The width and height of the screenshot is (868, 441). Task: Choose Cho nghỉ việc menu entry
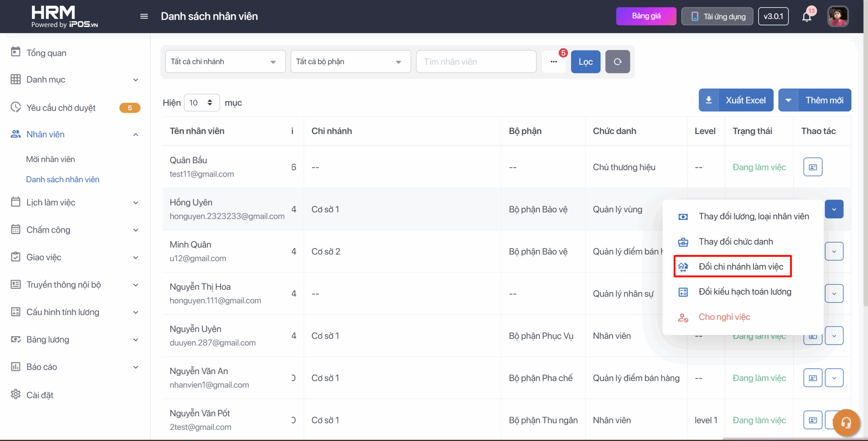pos(724,317)
